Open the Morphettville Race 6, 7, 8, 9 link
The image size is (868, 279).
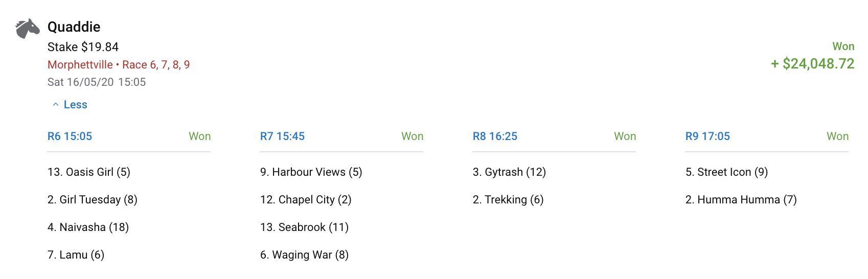click(x=119, y=65)
